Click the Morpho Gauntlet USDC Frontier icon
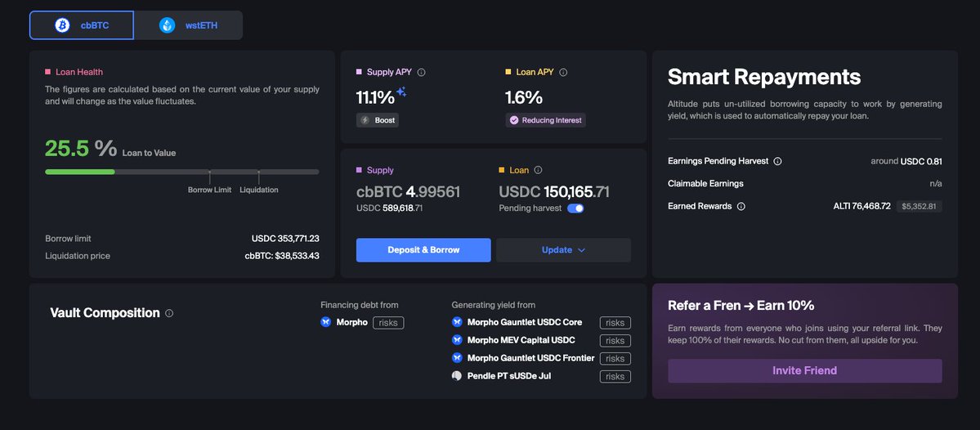980x430 pixels. 457,358
